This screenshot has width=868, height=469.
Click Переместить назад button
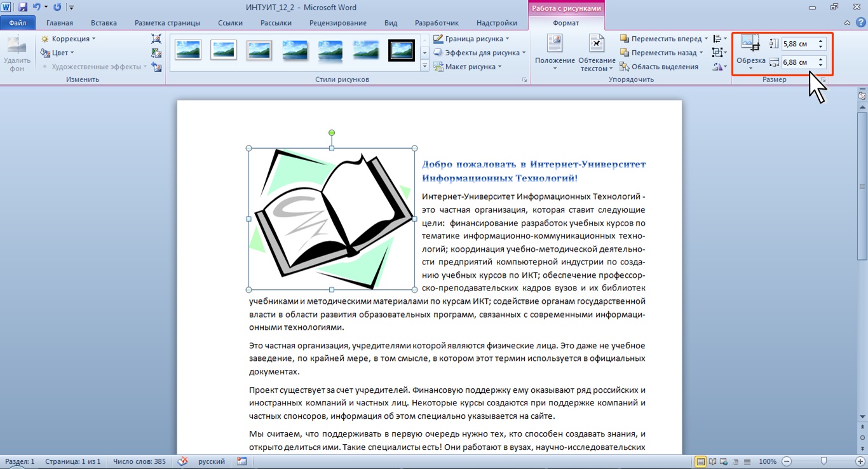pyautogui.click(x=661, y=53)
